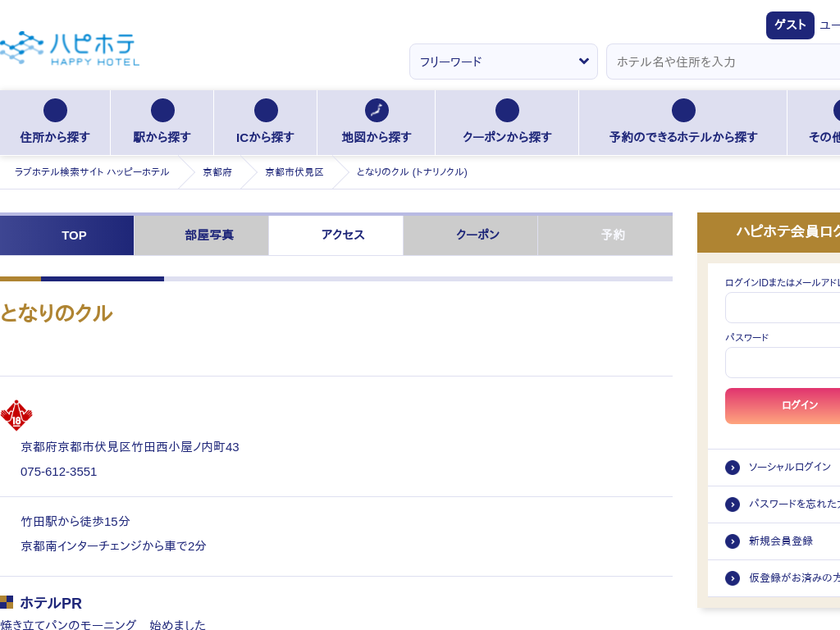This screenshot has height=630, width=840.
Task: Open the 駅から探す menu item
Action: (x=162, y=123)
